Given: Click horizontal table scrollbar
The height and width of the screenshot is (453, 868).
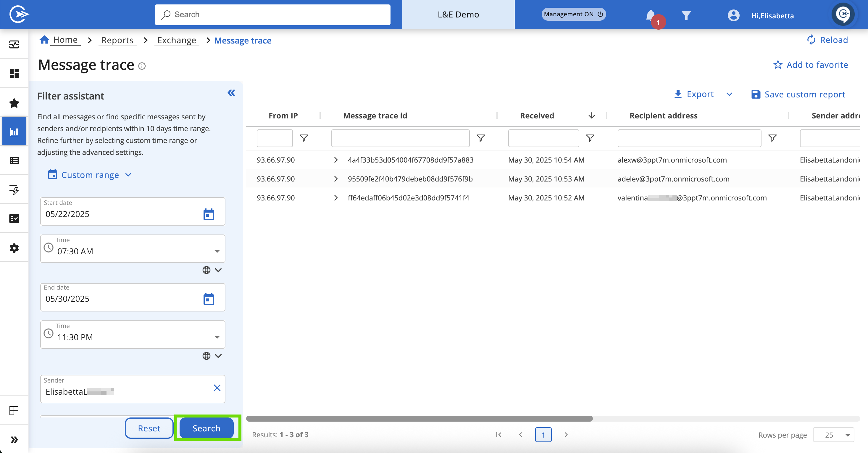Looking at the screenshot, I should coord(419,419).
